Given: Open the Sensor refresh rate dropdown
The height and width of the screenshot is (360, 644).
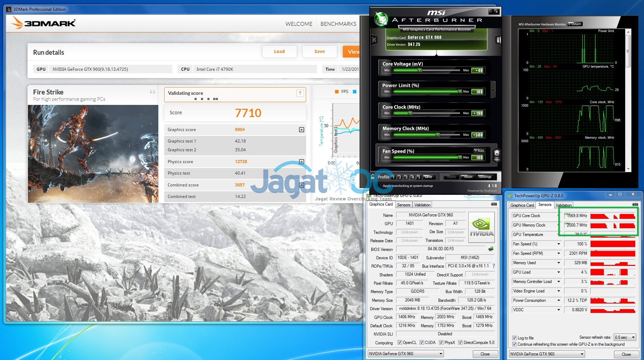Looking at the screenshot, I should [625, 337].
